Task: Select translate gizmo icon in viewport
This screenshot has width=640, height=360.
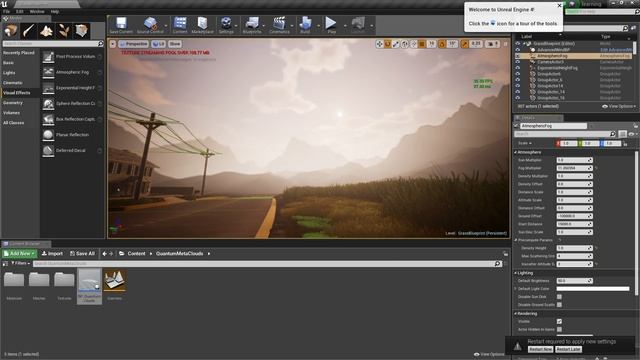Action: [x=379, y=44]
